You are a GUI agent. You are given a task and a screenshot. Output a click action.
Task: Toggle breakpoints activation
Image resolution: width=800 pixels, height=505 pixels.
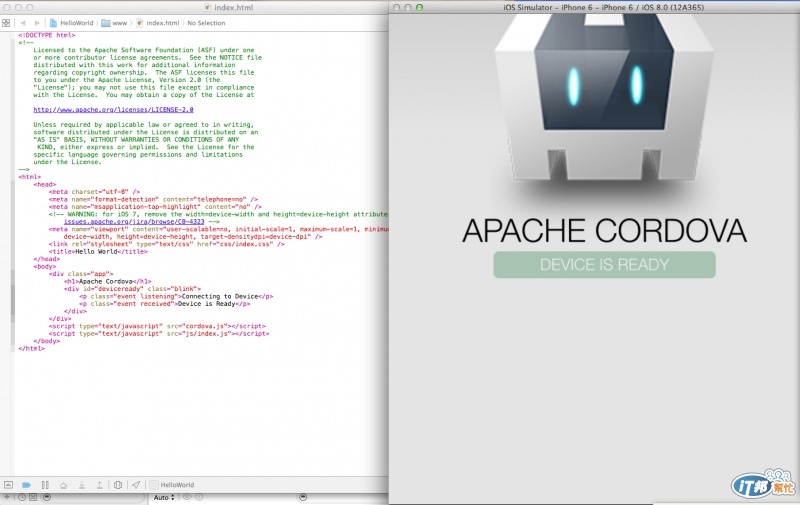click(27, 485)
